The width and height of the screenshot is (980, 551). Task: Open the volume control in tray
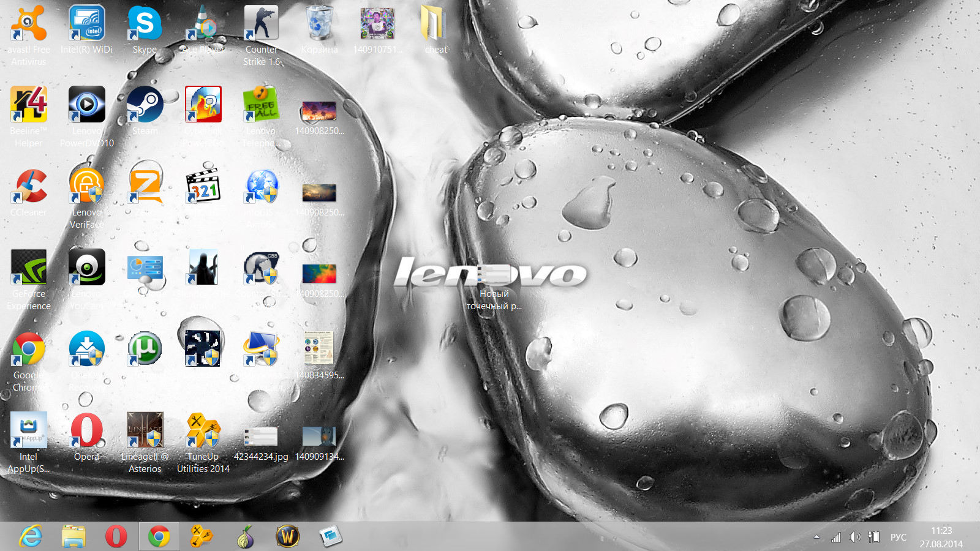(x=854, y=537)
